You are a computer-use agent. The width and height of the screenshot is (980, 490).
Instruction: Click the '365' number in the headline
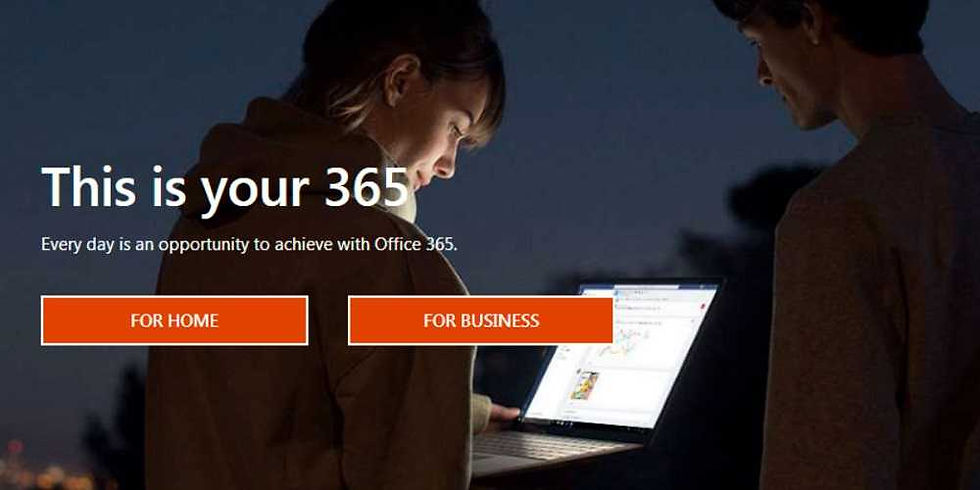pyautogui.click(x=367, y=188)
